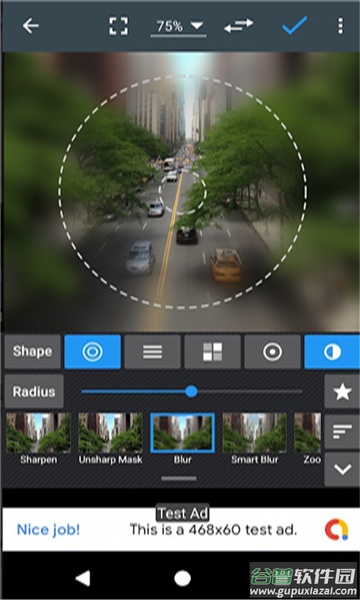Open the three-dot overflow menu
The image size is (360, 600).
point(340,26)
